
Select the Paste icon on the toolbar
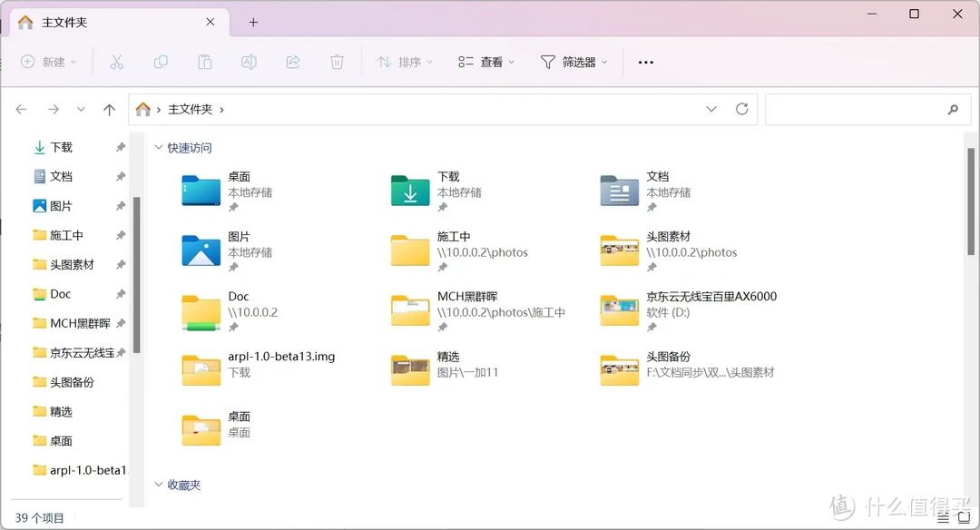click(204, 61)
